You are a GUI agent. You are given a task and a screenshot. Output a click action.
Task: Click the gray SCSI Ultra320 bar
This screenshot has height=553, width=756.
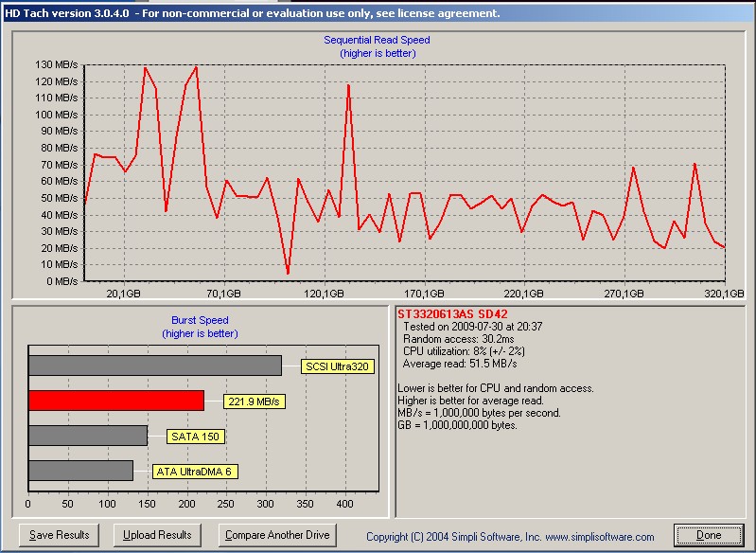click(154, 366)
